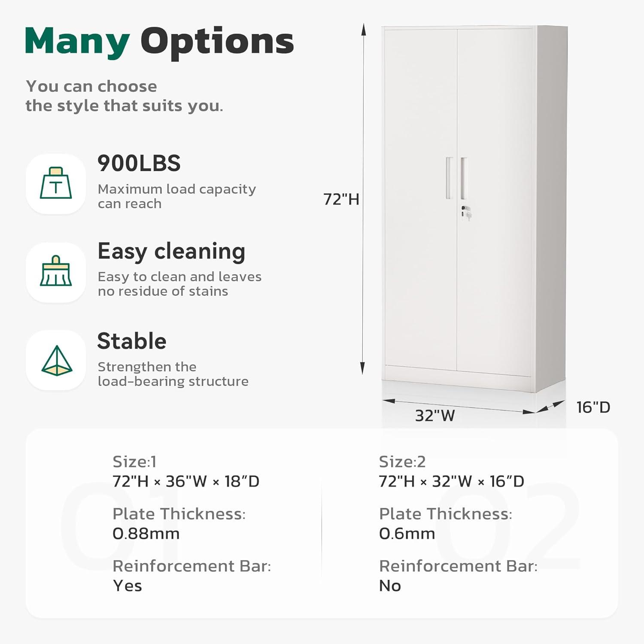Screen dimensions: 644x644
Task: Click the cleaning brush icon
Action: click(x=56, y=272)
